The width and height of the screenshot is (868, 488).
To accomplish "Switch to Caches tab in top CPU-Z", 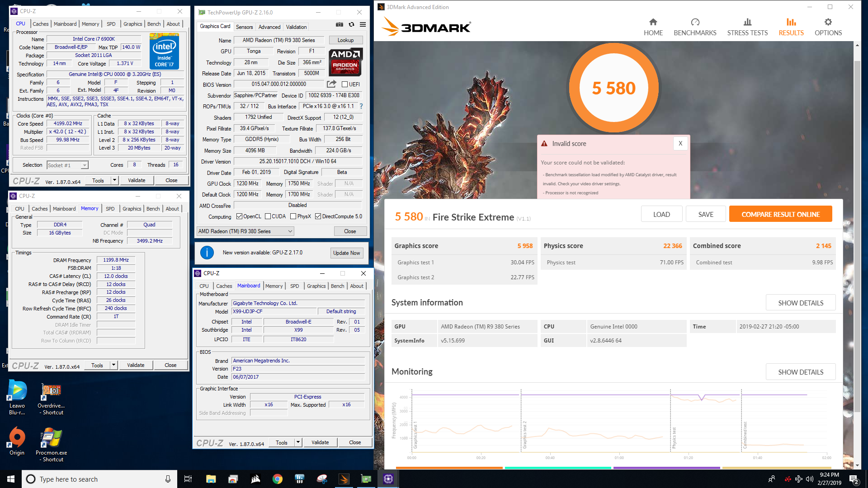I will pos(41,24).
